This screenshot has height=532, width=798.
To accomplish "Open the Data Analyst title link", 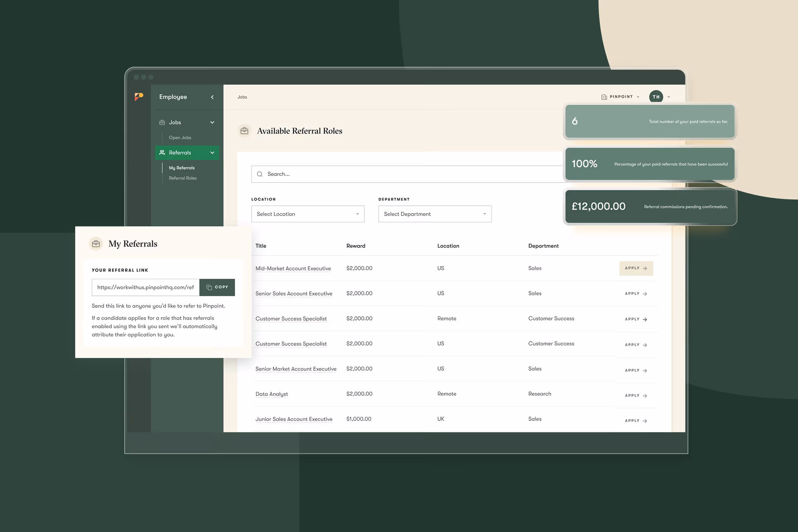I will click(x=271, y=394).
